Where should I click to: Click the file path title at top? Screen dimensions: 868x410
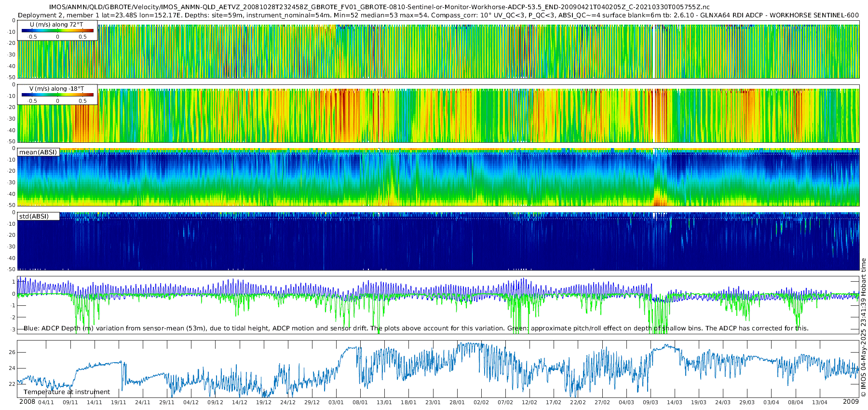point(380,7)
